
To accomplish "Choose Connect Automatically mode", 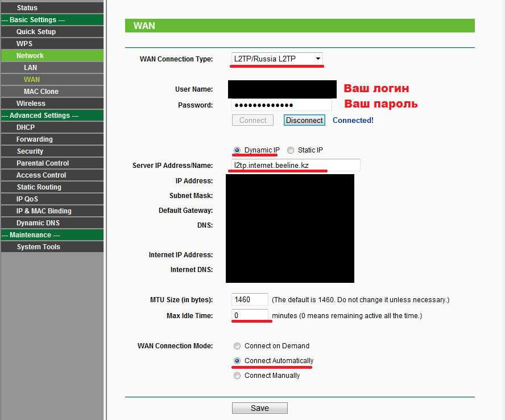I will (237, 361).
